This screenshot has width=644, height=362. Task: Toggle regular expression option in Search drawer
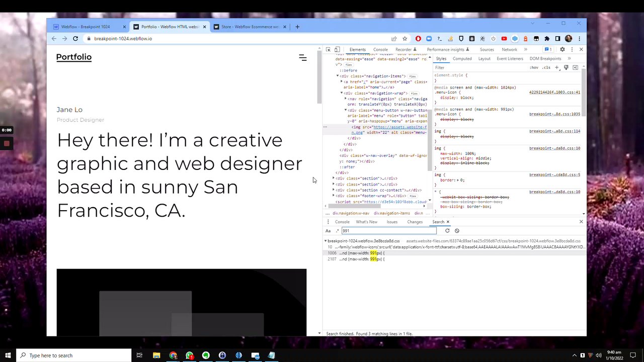[x=337, y=231]
